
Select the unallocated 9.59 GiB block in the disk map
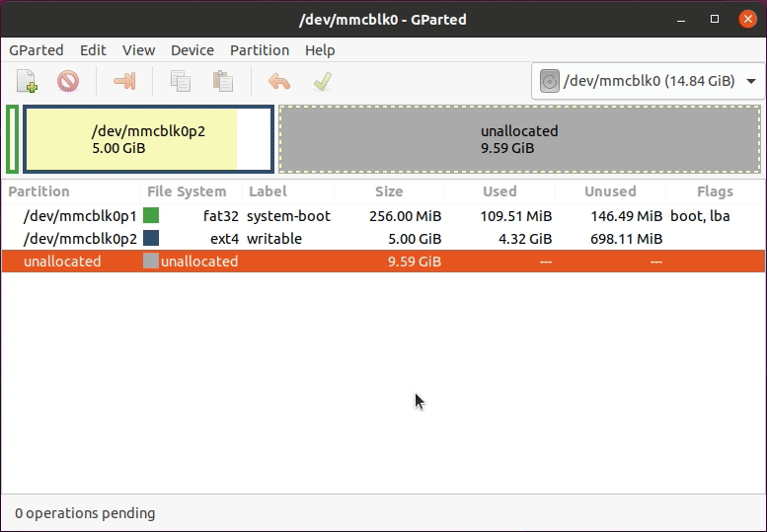pos(519,139)
